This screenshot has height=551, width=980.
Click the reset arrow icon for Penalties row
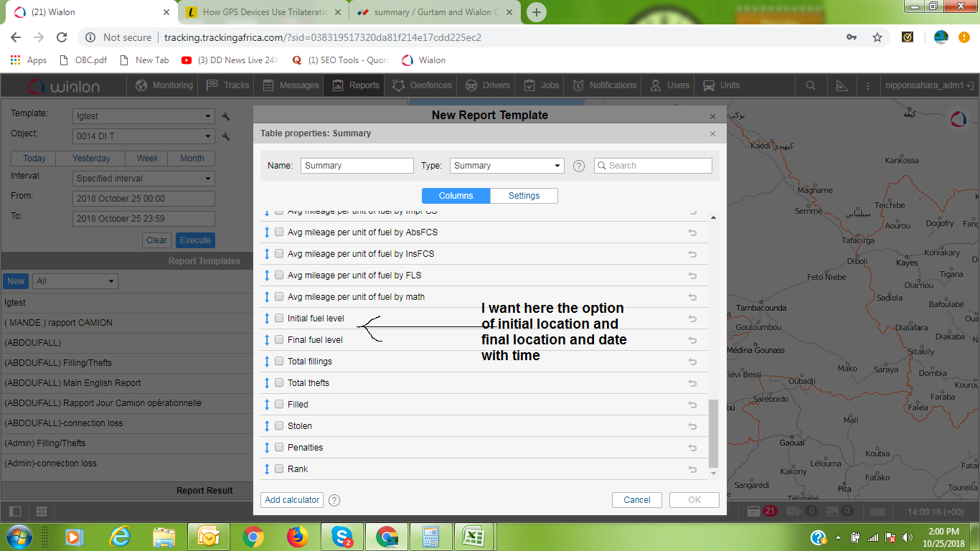click(x=692, y=448)
